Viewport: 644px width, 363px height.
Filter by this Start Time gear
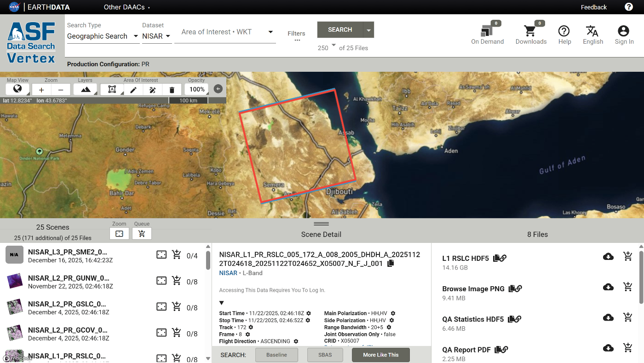click(309, 313)
